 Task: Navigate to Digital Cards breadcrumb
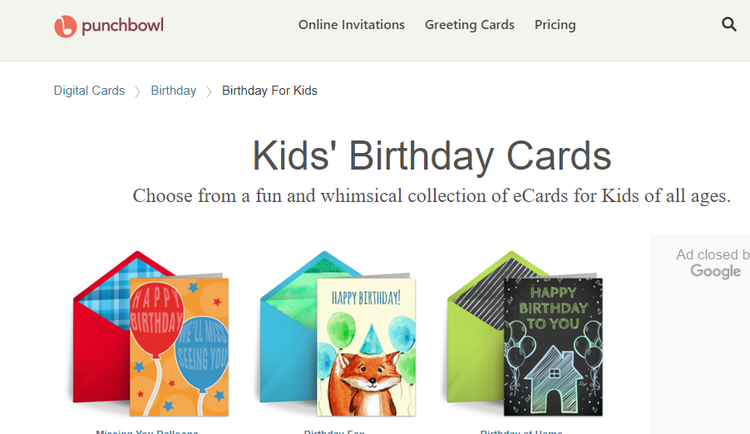pos(89,91)
